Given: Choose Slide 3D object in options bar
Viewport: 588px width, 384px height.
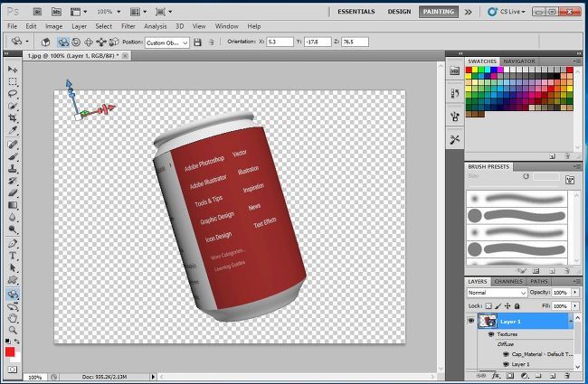Looking at the screenshot, I should (101, 42).
